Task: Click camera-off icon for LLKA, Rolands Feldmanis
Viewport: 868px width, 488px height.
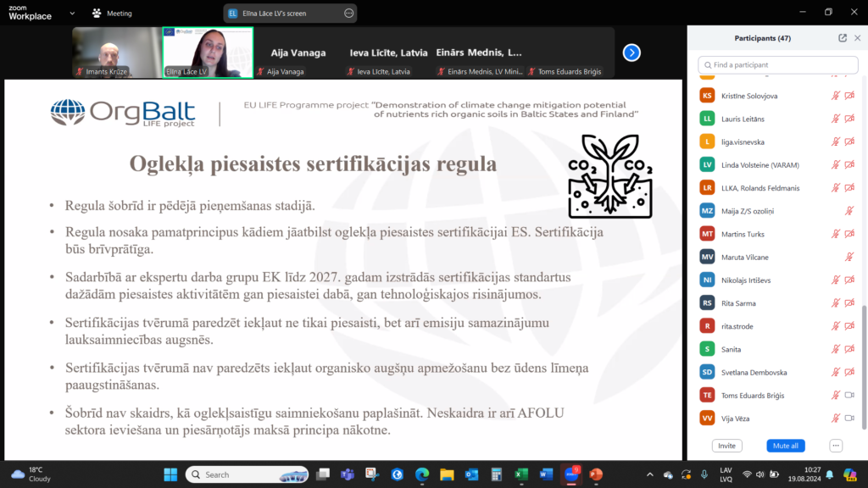Action: [x=849, y=188]
